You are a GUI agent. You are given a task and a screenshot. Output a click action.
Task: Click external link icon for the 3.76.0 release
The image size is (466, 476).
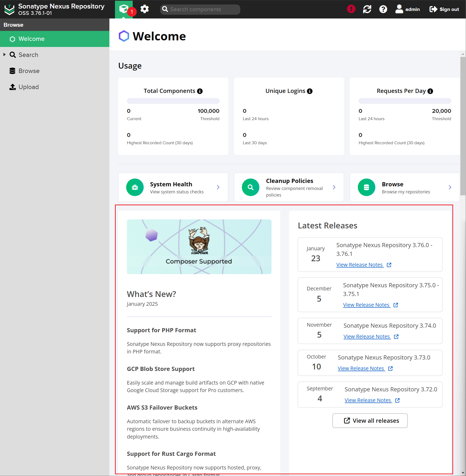(x=389, y=265)
